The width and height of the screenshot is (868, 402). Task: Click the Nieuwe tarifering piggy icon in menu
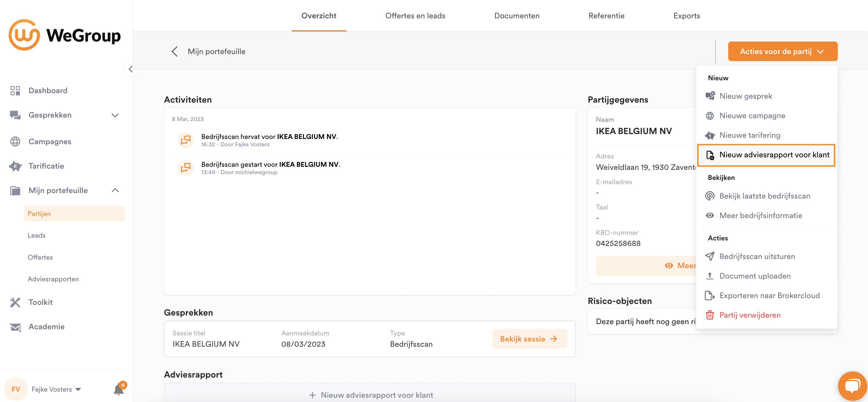710,135
